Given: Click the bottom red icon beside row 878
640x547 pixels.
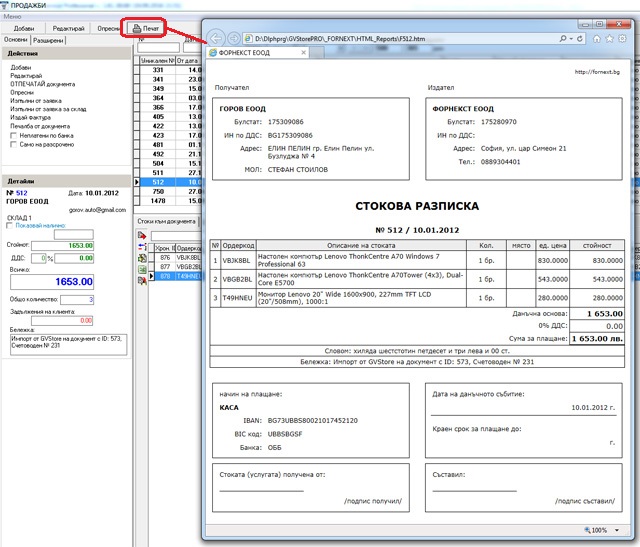Looking at the screenshot, I should tap(142, 280).
